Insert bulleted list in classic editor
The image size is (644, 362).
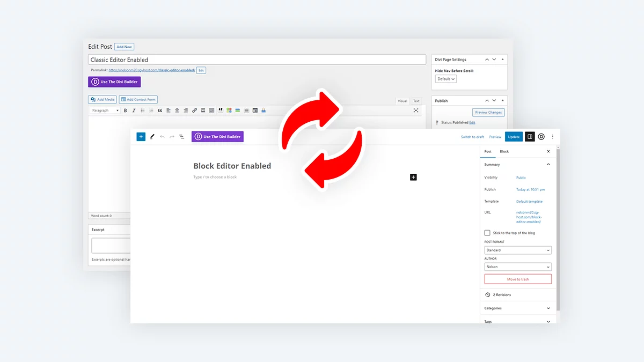[x=143, y=110]
